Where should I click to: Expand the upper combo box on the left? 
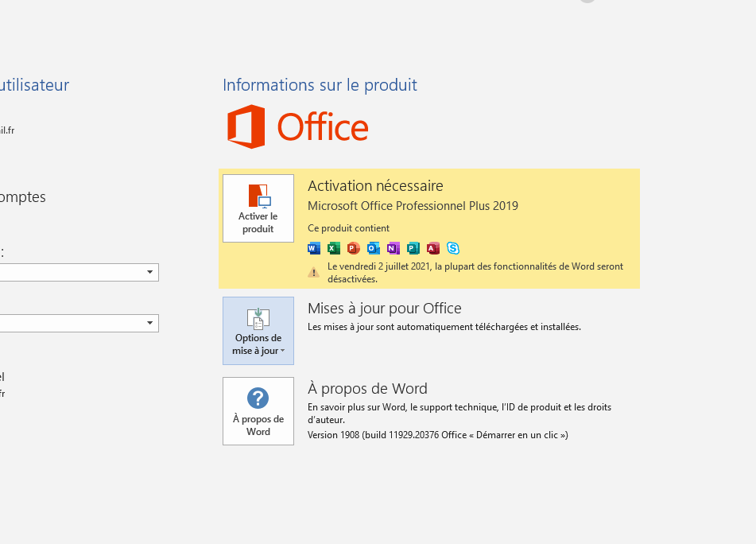[x=150, y=272]
